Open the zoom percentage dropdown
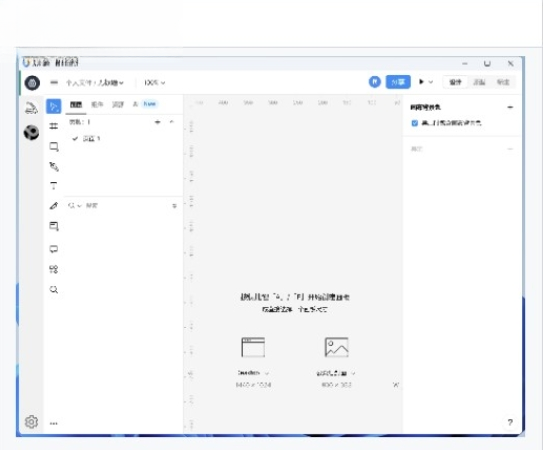This screenshot has height=450, width=543. tap(154, 83)
